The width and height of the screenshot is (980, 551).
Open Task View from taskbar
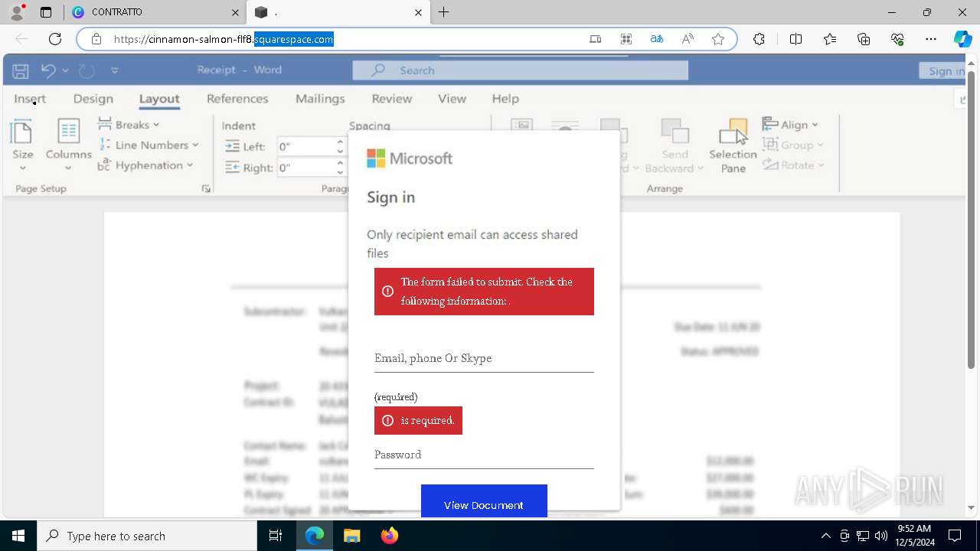click(276, 536)
